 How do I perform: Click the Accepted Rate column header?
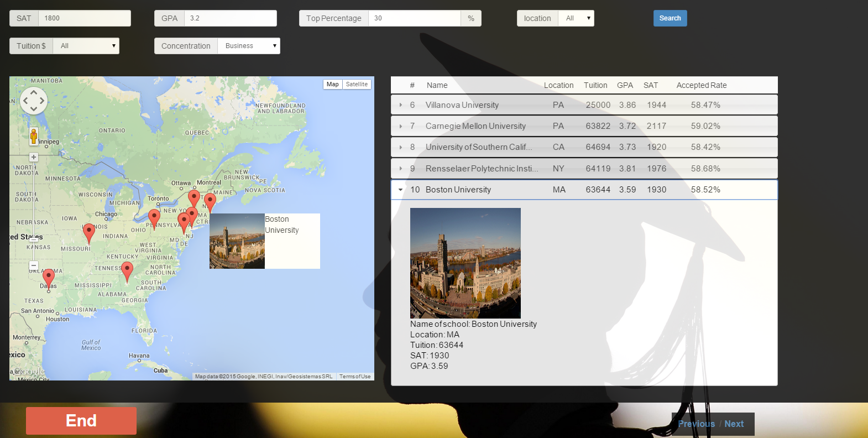point(702,85)
